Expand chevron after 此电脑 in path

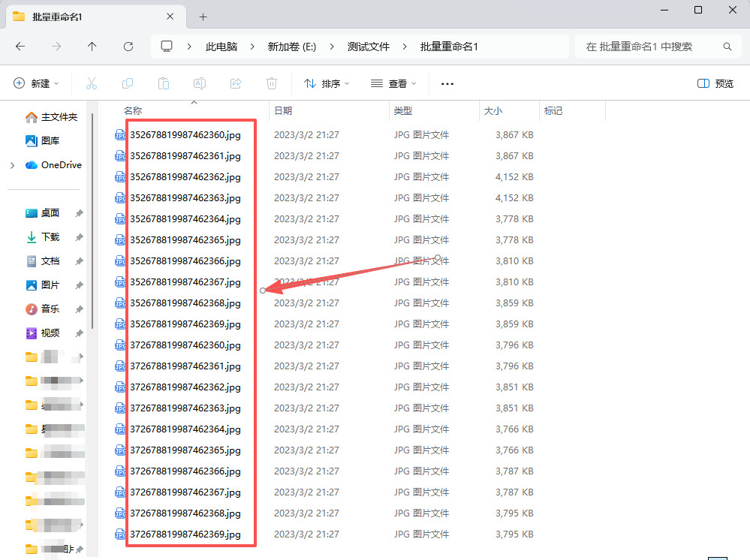pos(252,47)
